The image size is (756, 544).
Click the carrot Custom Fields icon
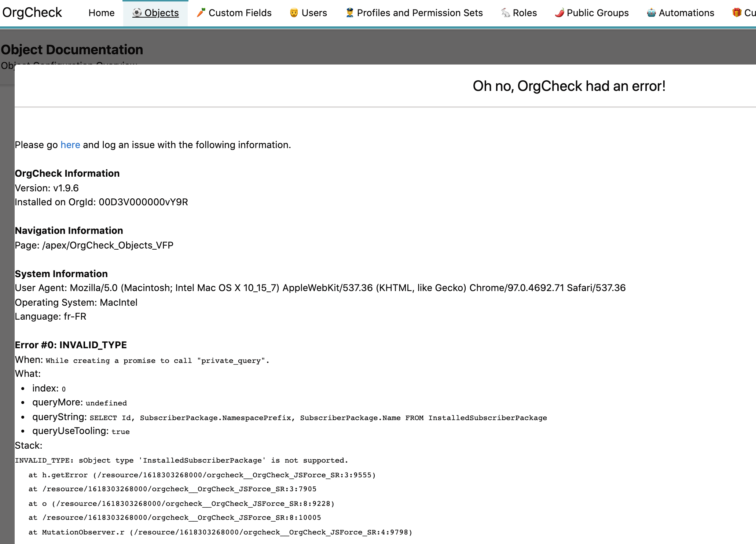(x=201, y=12)
